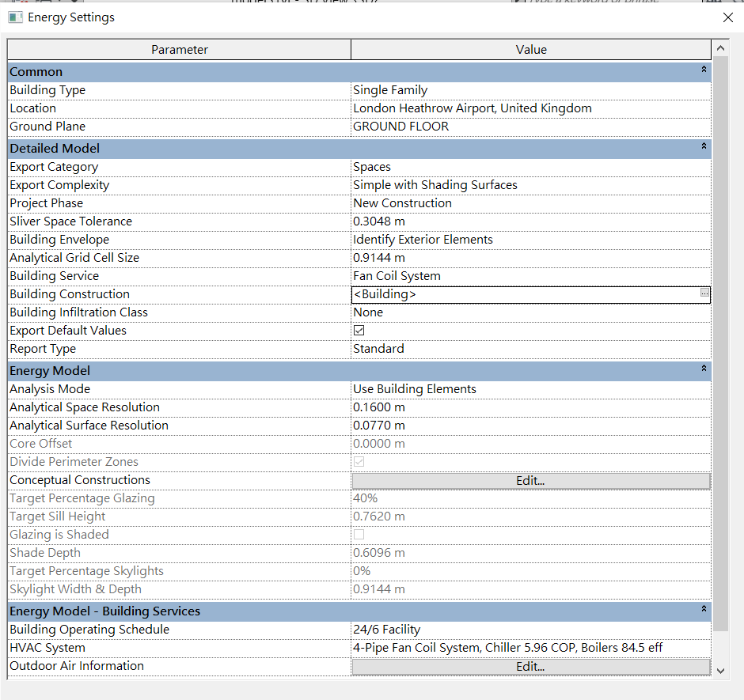Viewport: 744px width, 700px height.
Task: Click the Divide Perimeter Zones checkbox
Action: click(359, 461)
